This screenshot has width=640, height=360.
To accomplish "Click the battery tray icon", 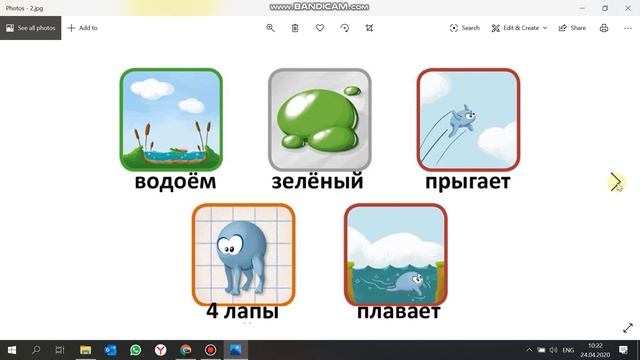I will pos(541,350).
